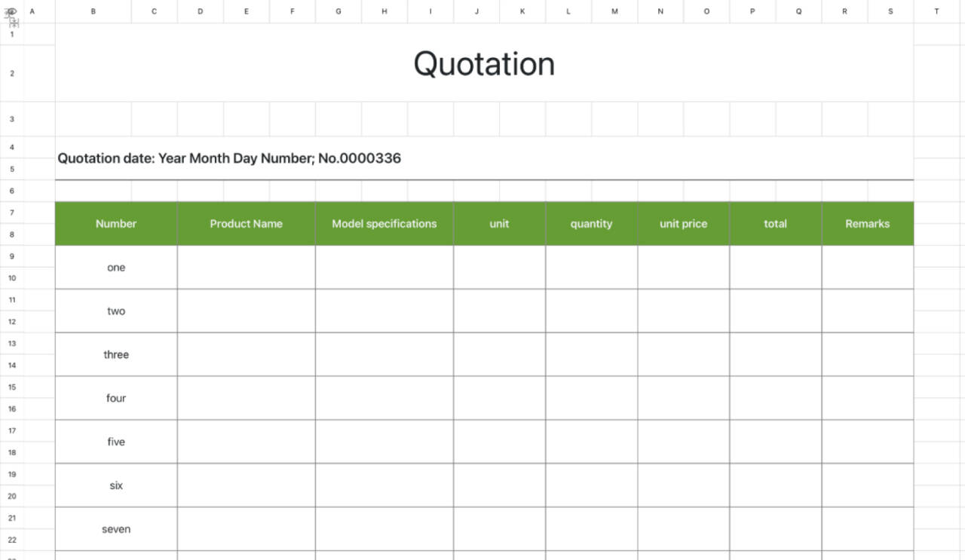
Task: Click the "quantity" table header
Action: (x=591, y=224)
